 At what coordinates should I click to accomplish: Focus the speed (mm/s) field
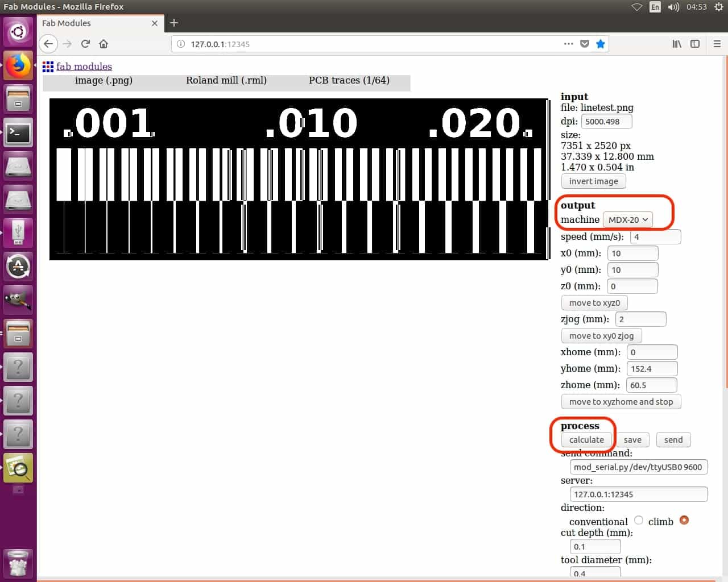point(655,237)
